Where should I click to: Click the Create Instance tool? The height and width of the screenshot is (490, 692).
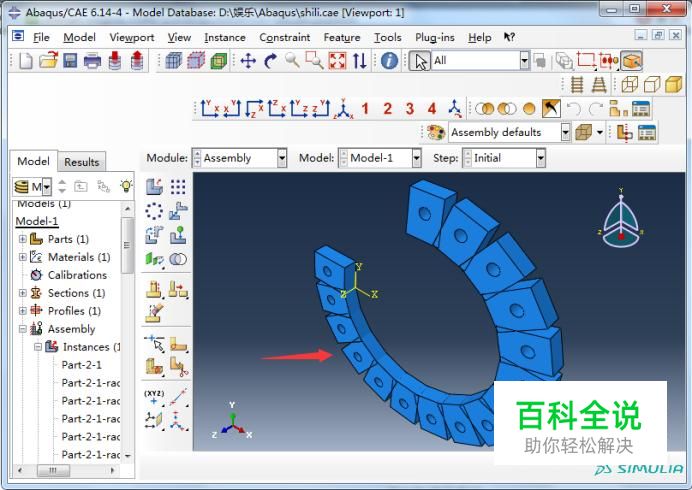pos(154,187)
